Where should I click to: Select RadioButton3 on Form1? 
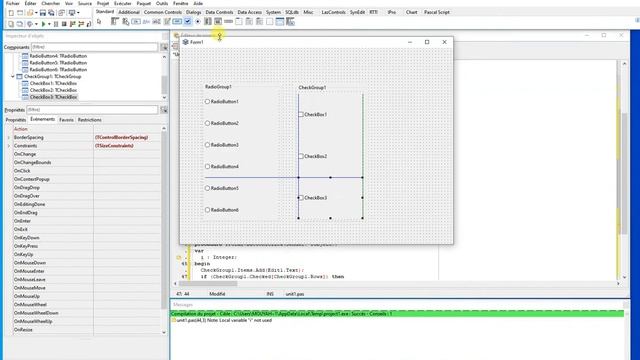pyautogui.click(x=222, y=145)
